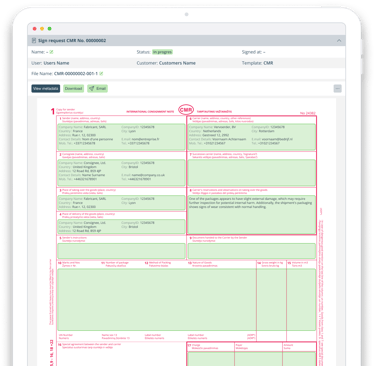Click the Place of delivery field (box 4)
The image size is (375, 366).
tap(121, 226)
